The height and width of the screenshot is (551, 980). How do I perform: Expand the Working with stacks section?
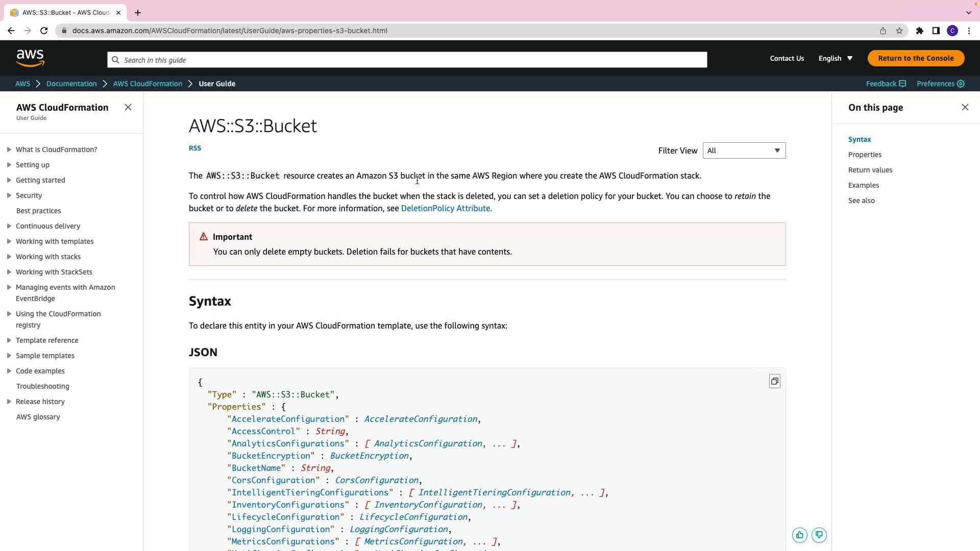[x=9, y=257]
